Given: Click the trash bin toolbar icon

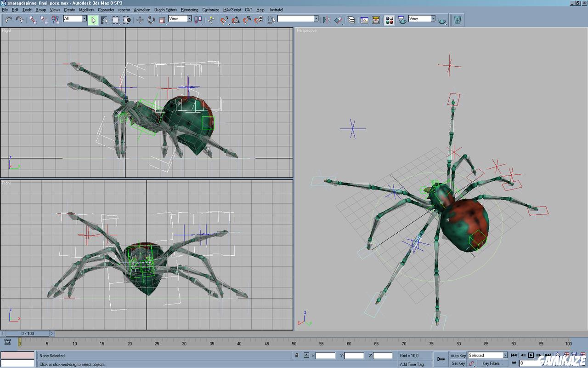Looking at the screenshot, I should point(458,20).
